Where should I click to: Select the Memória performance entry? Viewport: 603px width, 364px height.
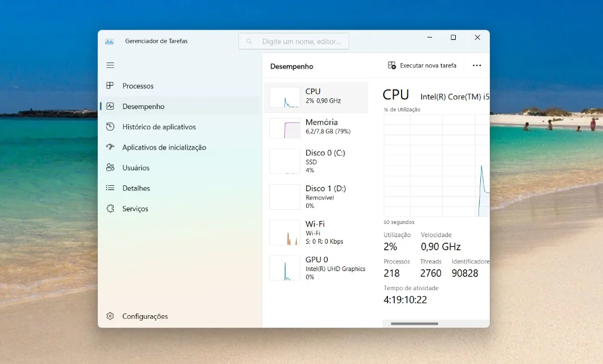tap(316, 126)
